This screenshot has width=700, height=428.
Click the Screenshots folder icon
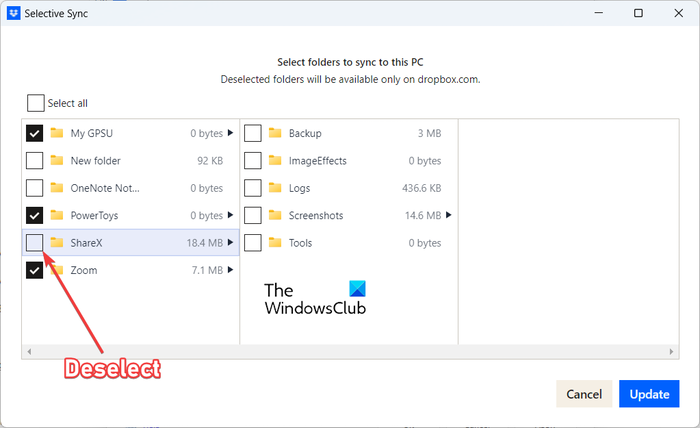[275, 215]
